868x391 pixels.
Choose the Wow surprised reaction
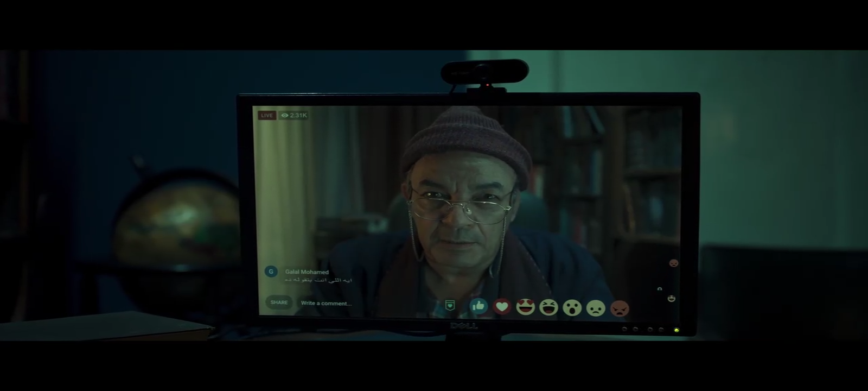coord(572,308)
